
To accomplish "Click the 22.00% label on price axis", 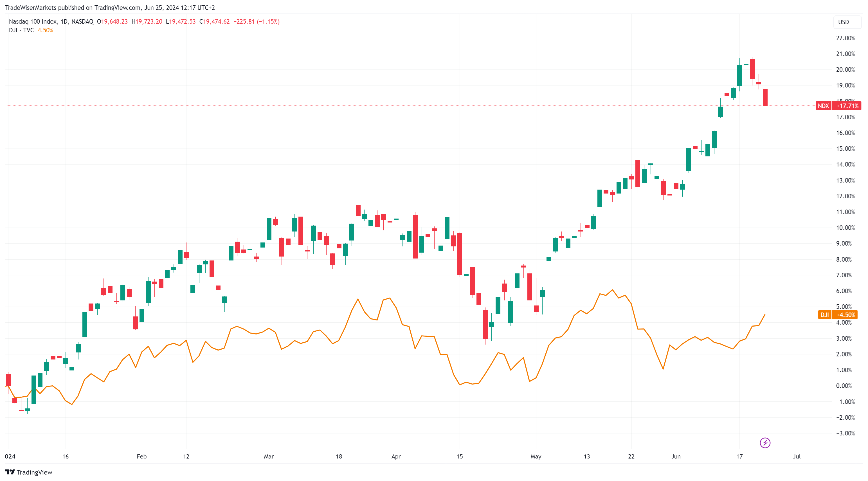I will (x=845, y=38).
